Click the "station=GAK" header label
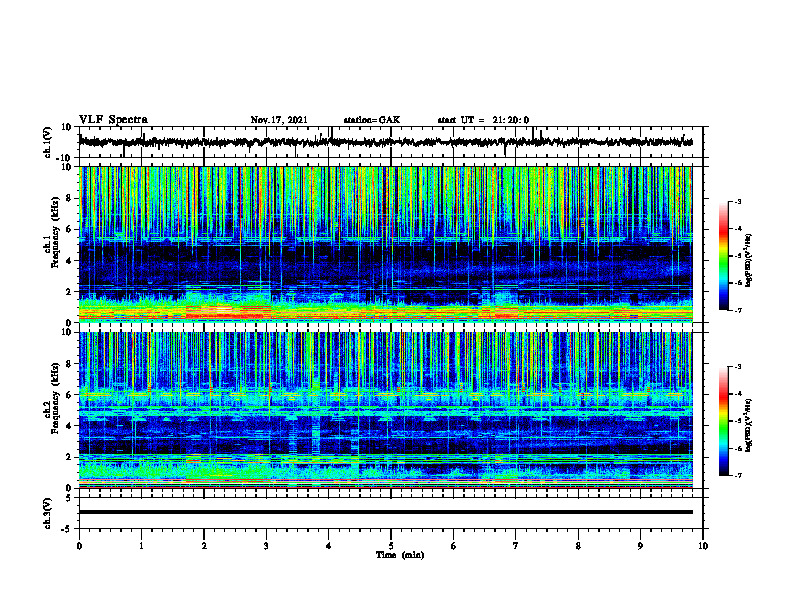792x612 pixels. 372,120
